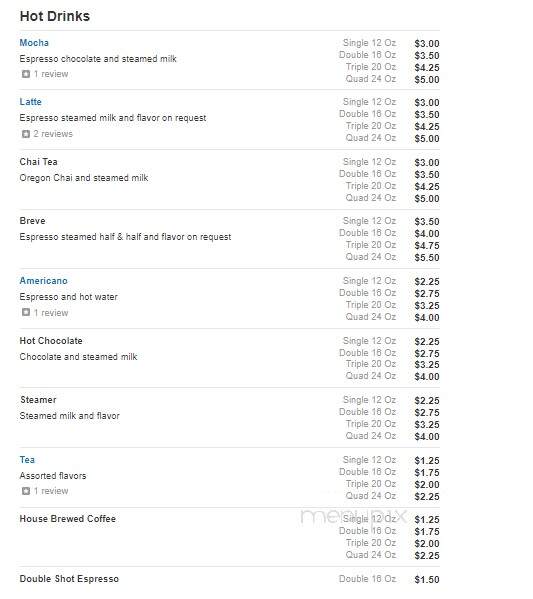Image resolution: width=533 pixels, height=599 pixels.
Task: Expand the review icon under Latte
Action: tap(26, 134)
